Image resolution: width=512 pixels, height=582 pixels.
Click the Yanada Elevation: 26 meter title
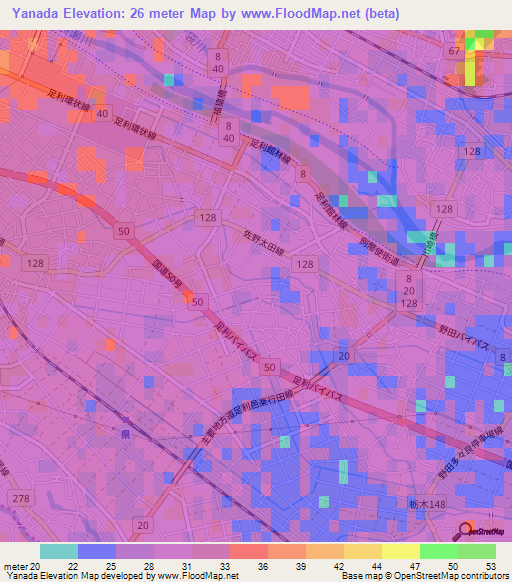pyautogui.click(x=98, y=13)
